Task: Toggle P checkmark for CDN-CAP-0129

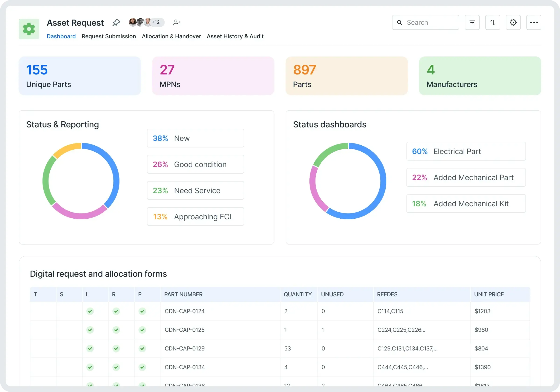Action: pos(142,348)
